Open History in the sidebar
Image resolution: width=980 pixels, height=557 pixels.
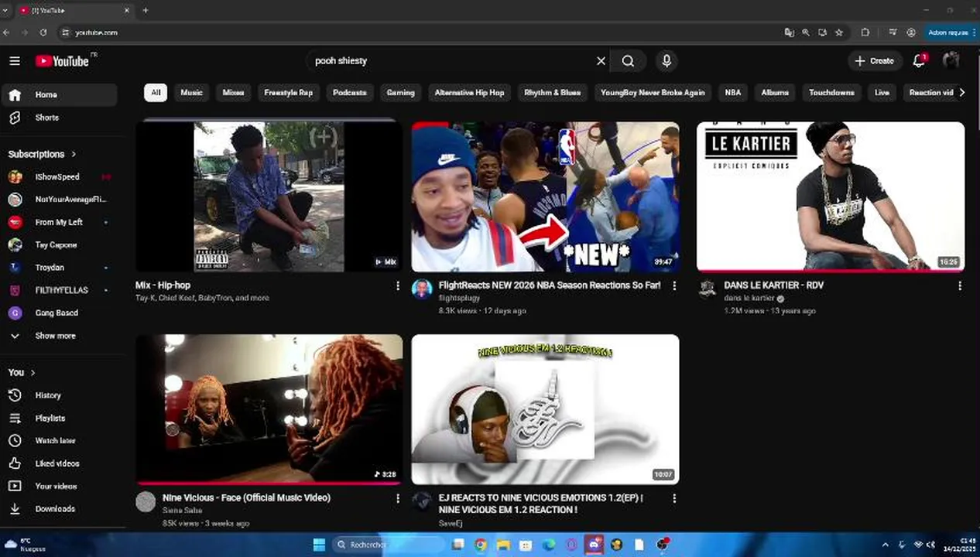coord(60,395)
